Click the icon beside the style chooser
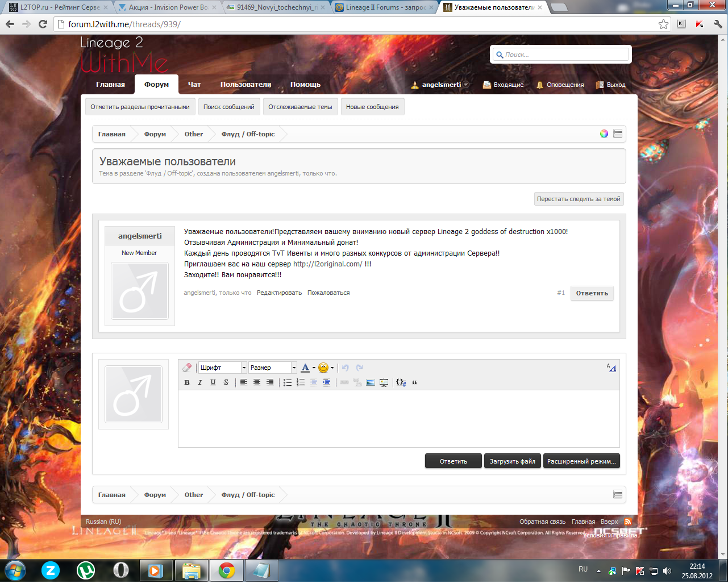The width and height of the screenshot is (728, 584). 618,134
